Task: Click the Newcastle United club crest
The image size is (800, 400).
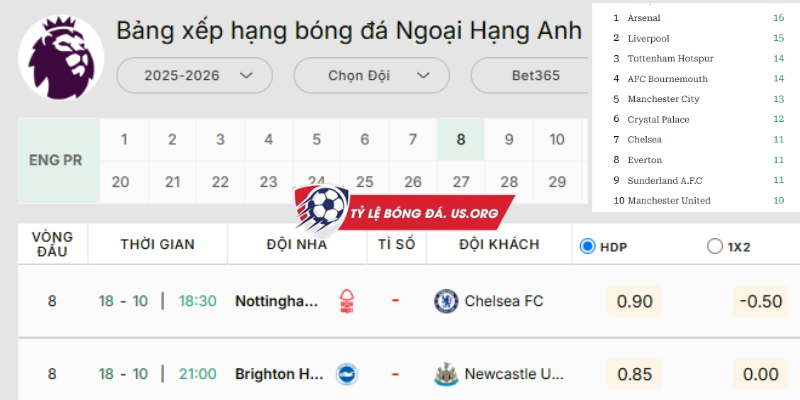Action: coord(446,374)
